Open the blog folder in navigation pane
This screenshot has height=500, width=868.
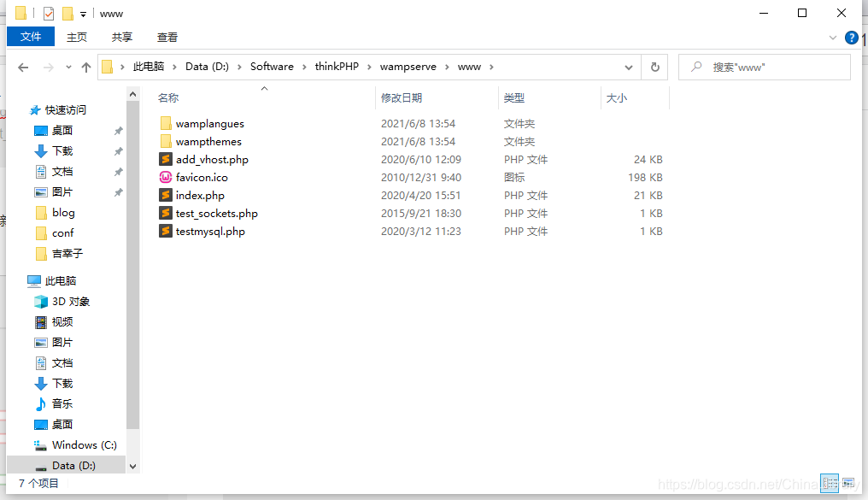63,213
